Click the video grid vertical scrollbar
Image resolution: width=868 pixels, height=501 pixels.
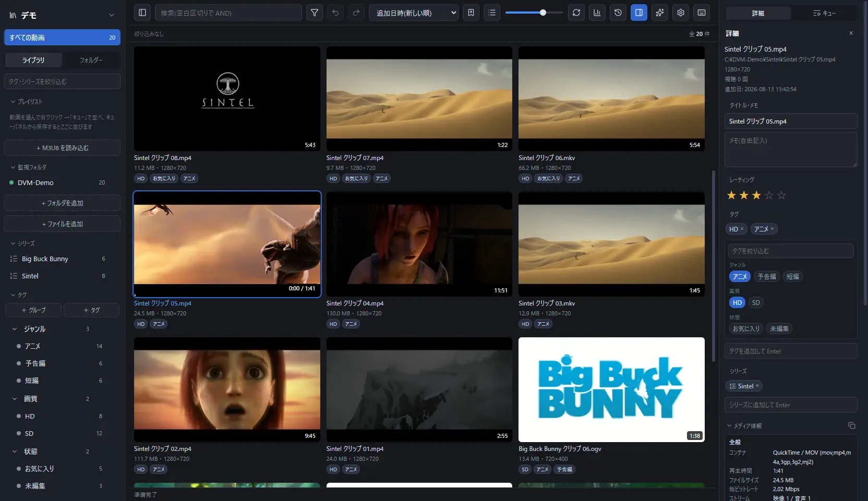point(714,266)
